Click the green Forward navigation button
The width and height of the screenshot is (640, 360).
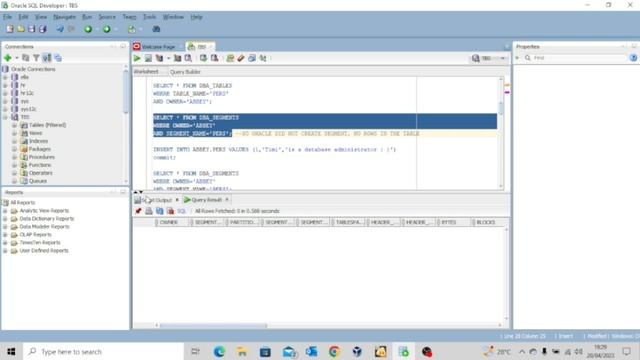(107, 29)
